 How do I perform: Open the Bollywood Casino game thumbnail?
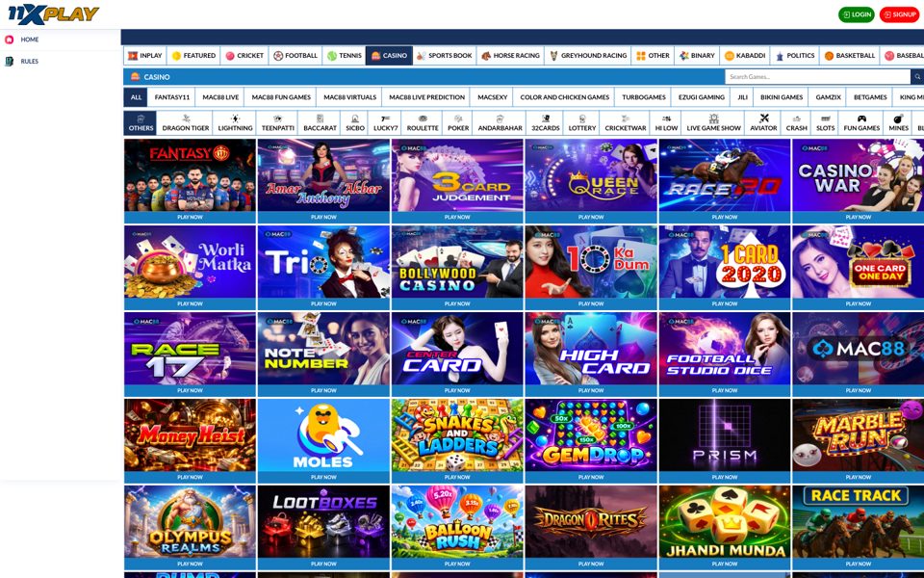tap(457, 262)
